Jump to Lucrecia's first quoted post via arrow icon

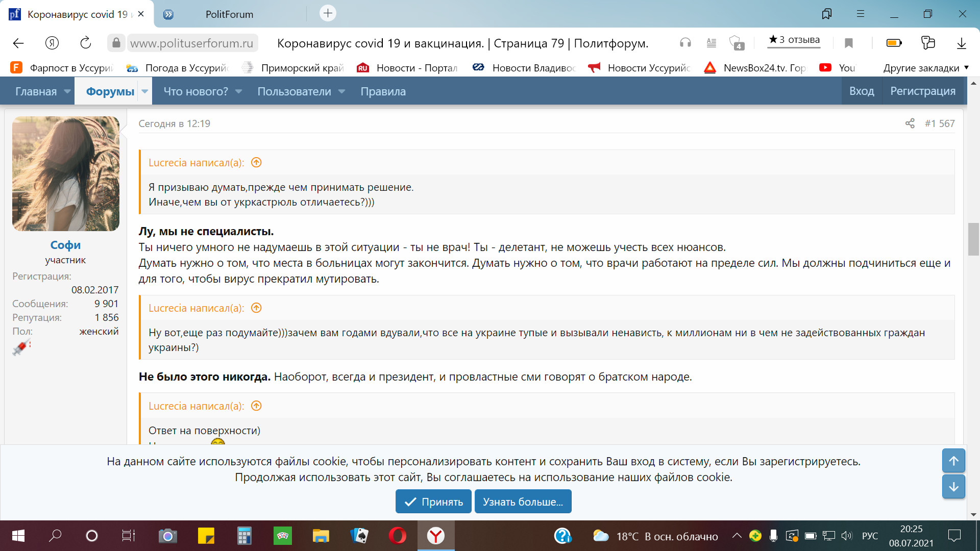coord(256,163)
